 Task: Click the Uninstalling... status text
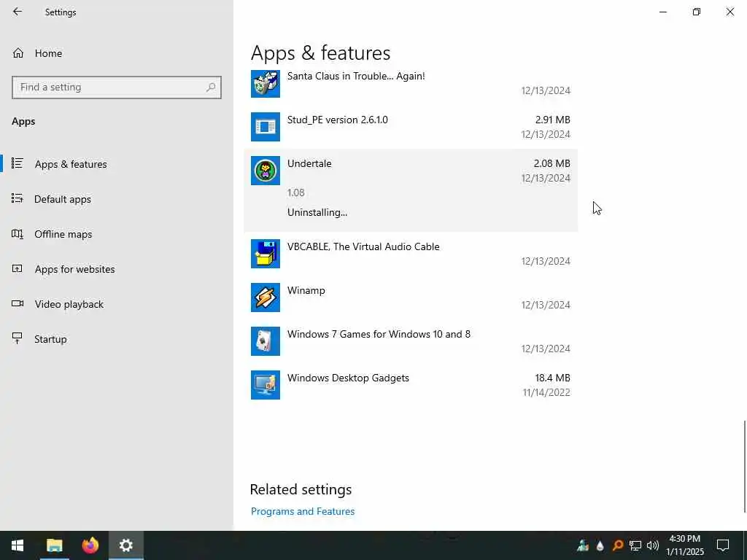317,212
